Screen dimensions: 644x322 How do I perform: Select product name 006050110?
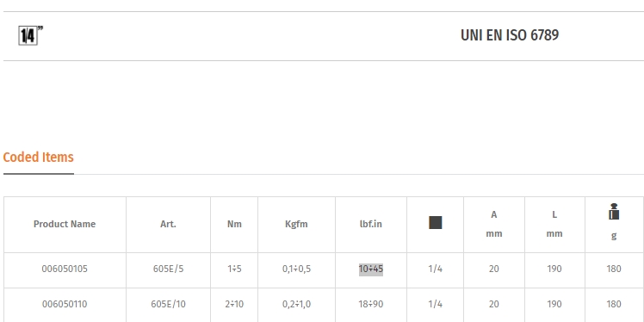(65, 304)
